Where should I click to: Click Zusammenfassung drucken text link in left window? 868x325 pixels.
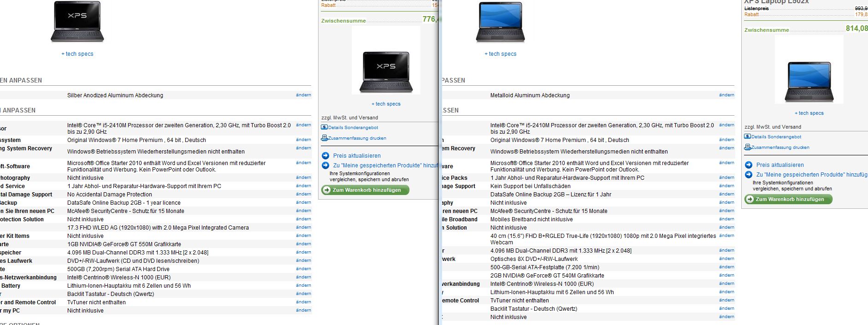357,138
